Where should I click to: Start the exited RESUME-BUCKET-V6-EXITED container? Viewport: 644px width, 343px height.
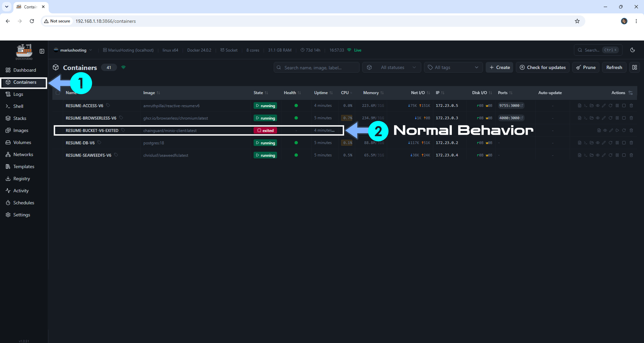pyautogui.click(x=618, y=130)
